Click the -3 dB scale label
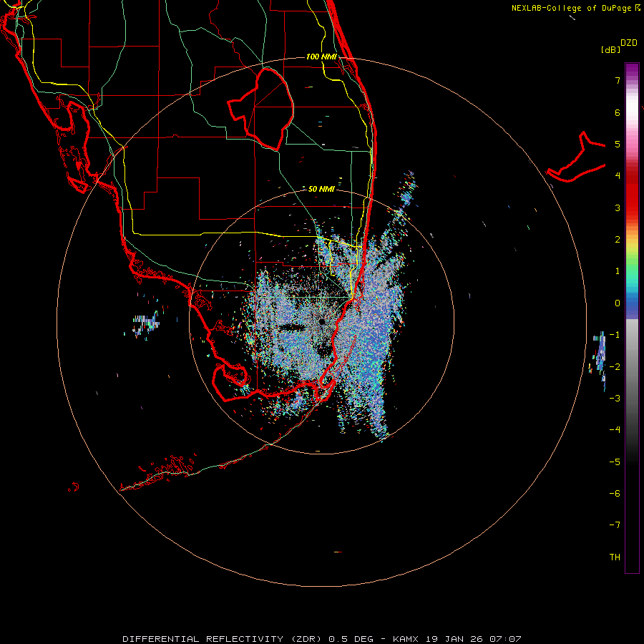The image size is (644, 644). 615,399
